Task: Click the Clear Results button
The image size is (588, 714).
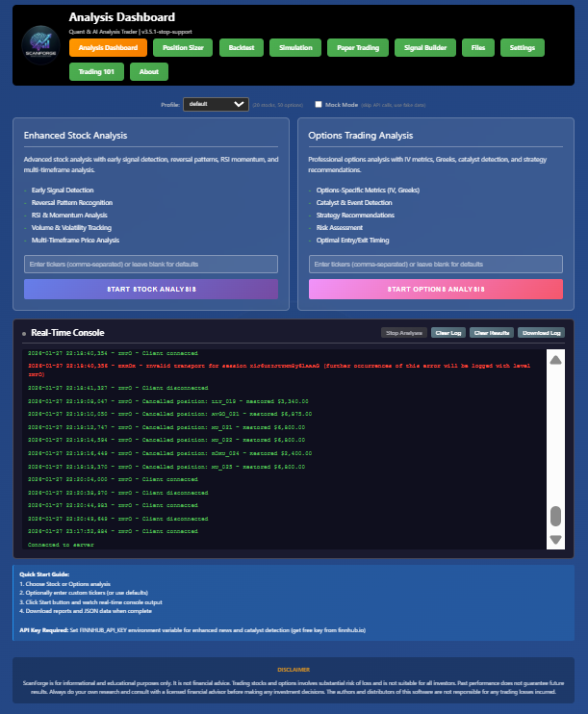Action: (x=492, y=333)
